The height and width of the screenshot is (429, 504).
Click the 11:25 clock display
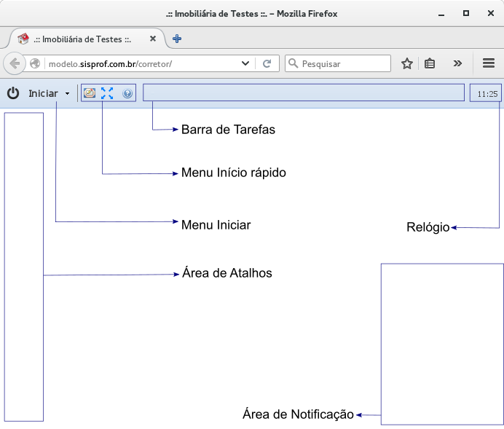(x=487, y=93)
